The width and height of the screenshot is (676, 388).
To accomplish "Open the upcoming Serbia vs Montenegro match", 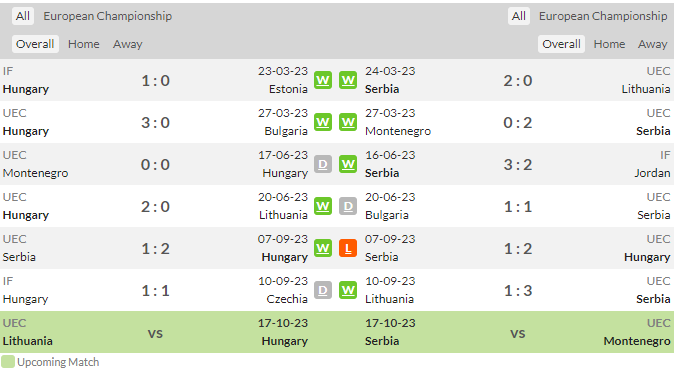I will click(518, 332).
